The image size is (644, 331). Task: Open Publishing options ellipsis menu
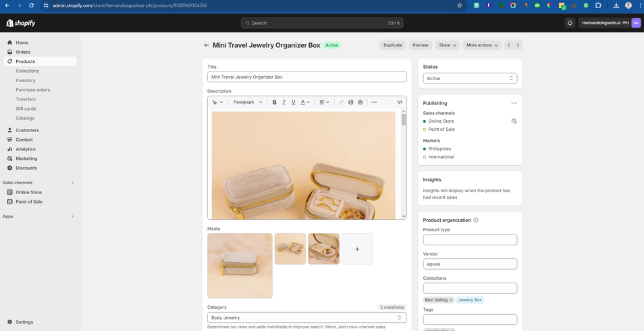pyautogui.click(x=514, y=103)
